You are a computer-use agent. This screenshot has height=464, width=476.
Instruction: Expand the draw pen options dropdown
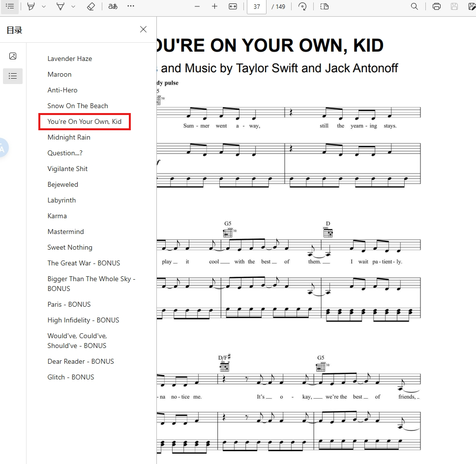(x=73, y=7)
